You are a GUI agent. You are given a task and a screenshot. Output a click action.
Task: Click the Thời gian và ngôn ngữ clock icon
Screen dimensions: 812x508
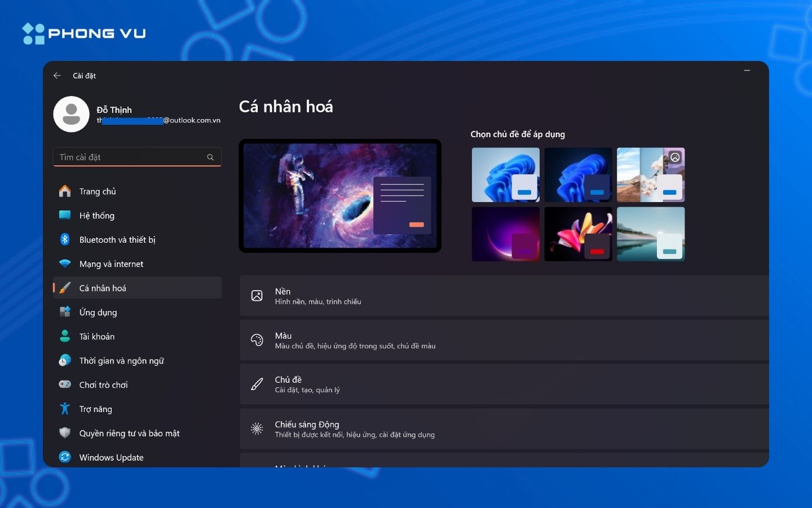tap(65, 361)
